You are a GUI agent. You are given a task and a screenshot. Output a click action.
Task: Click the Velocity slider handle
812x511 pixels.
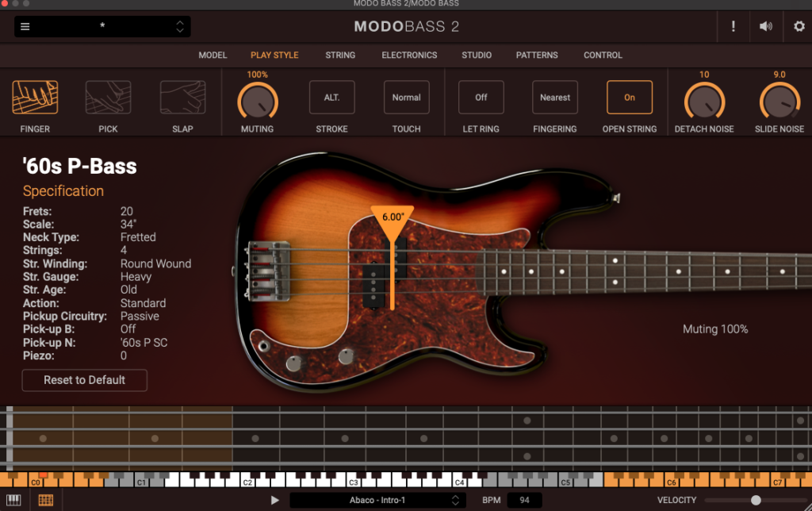tap(756, 500)
